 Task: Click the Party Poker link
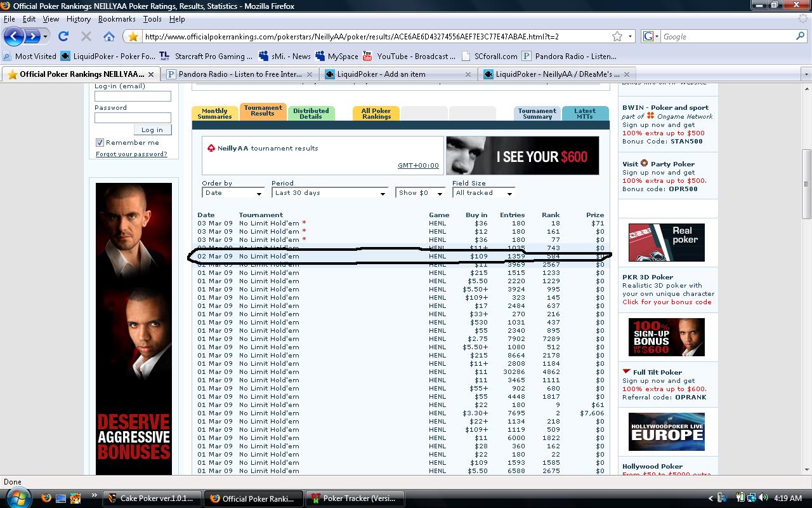(672, 164)
